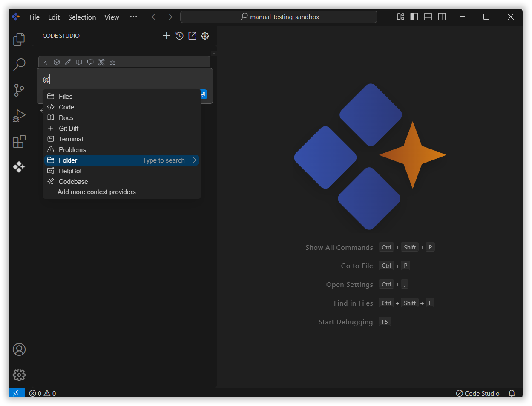Click Add more context providers
Viewport: 532px width, 406px height.
(97, 192)
